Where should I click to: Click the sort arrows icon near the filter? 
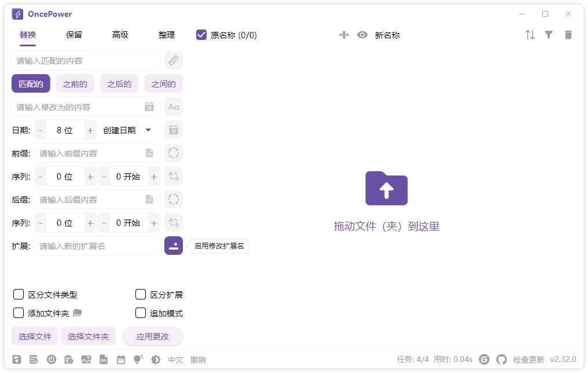(x=530, y=35)
